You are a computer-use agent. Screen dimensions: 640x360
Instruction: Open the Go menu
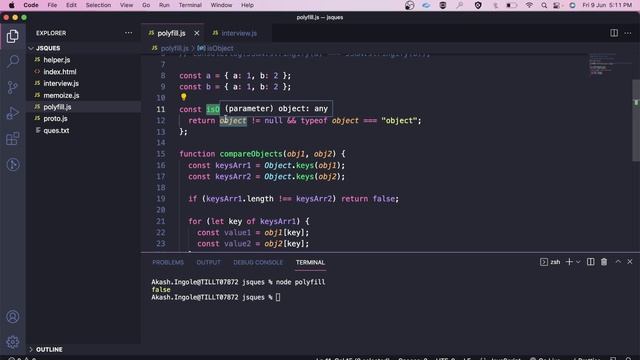click(146, 5)
